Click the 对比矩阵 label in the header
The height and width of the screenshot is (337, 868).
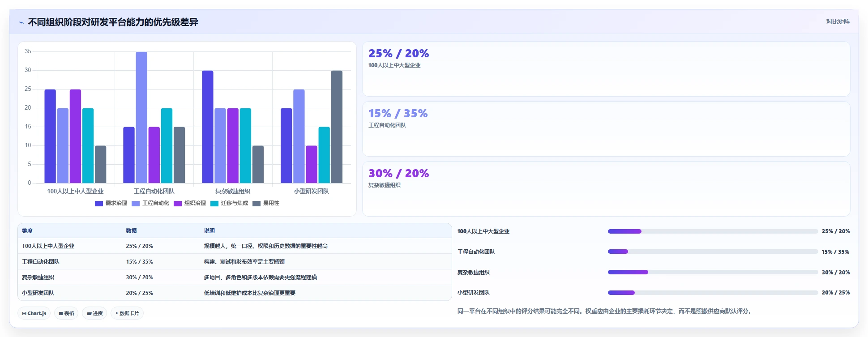pyautogui.click(x=838, y=21)
